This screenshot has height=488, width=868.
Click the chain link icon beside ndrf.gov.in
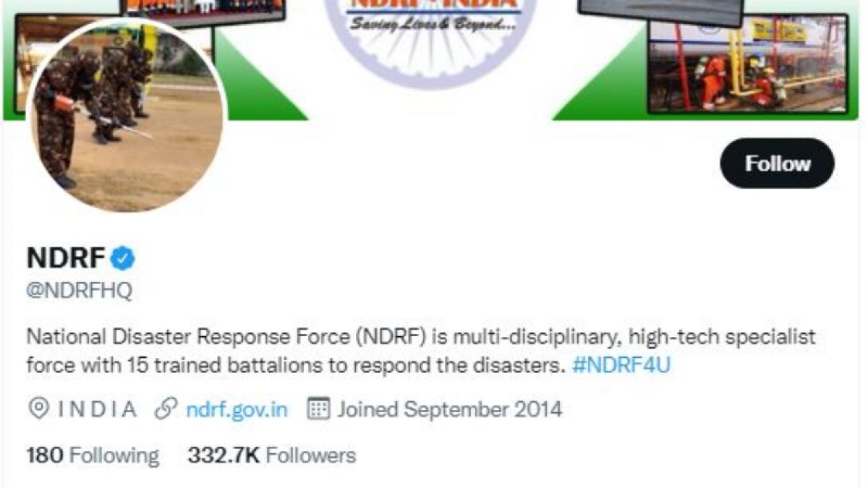166,410
